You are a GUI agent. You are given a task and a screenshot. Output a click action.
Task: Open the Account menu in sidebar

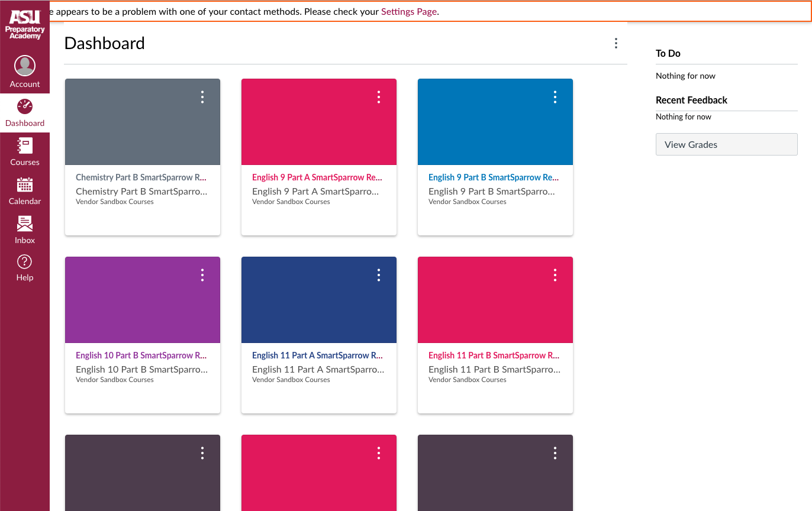(x=25, y=72)
